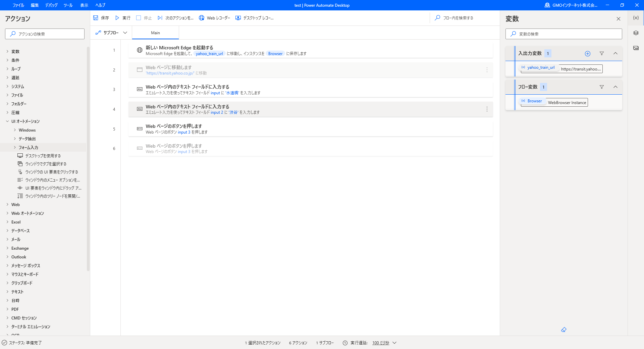The height and width of the screenshot is (349, 644).
Task: Open the 実行遅延 dropdown arrow
Action: click(x=394, y=343)
